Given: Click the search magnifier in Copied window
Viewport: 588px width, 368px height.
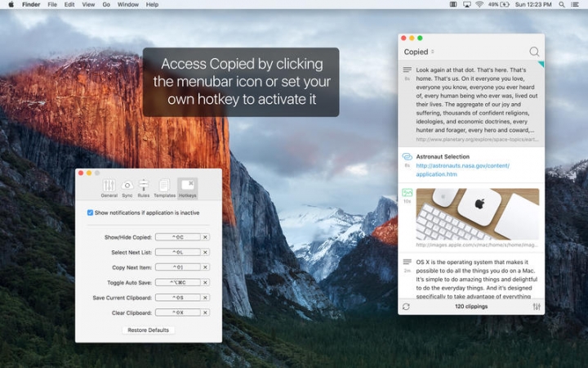Looking at the screenshot, I should pyautogui.click(x=534, y=52).
